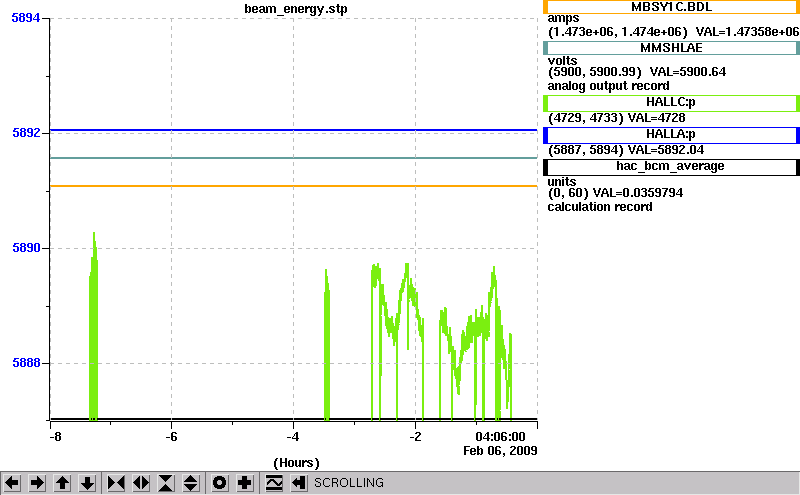Shift the graph down with the down arrow

coord(88,483)
